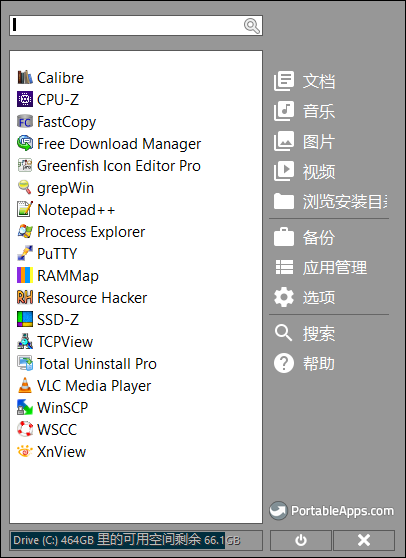
Task: Open CPU-Z app icon
Action: coord(25,100)
